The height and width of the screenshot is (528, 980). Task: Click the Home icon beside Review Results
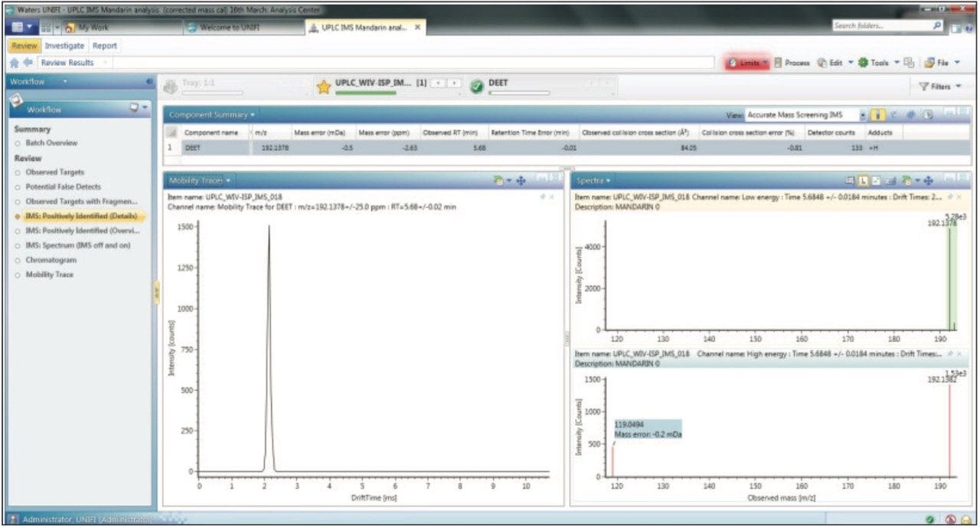click(13, 63)
